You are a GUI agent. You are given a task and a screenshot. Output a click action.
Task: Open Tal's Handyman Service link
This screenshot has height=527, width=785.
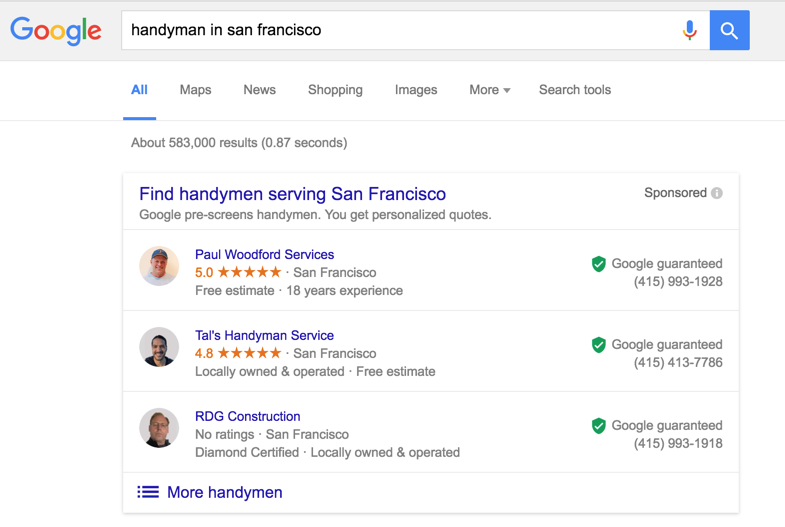[x=264, y=336]
